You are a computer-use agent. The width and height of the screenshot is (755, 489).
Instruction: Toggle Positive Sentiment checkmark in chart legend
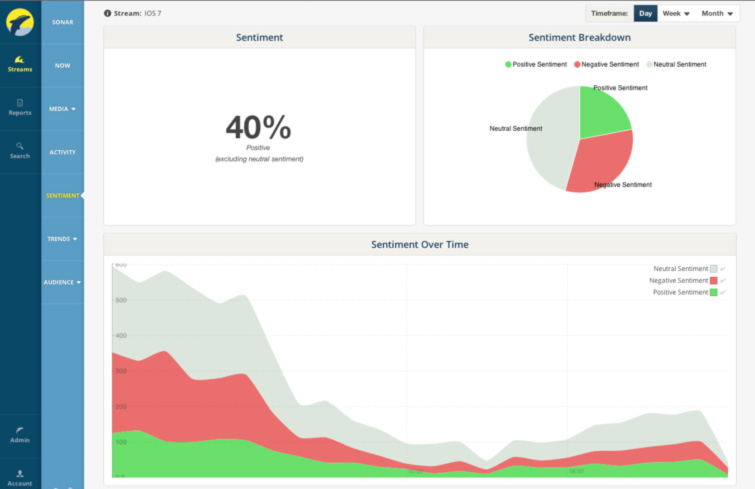[x=722, y=293]
